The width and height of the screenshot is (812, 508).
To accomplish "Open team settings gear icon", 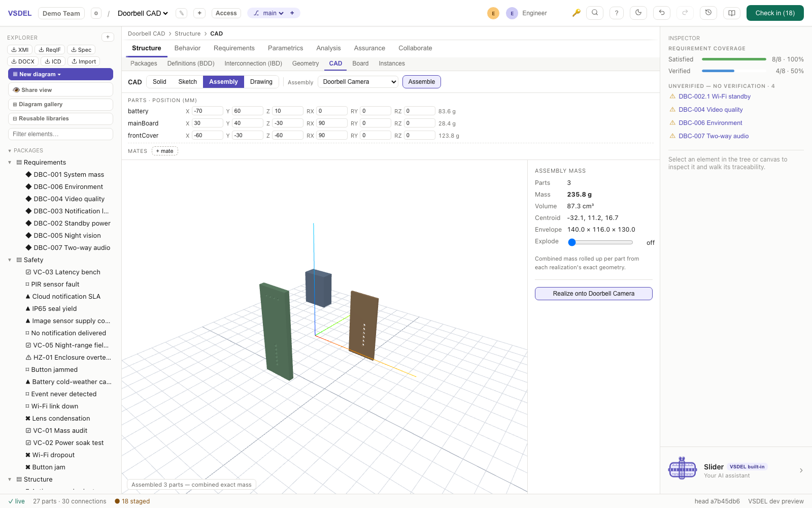I will (96, 14).
